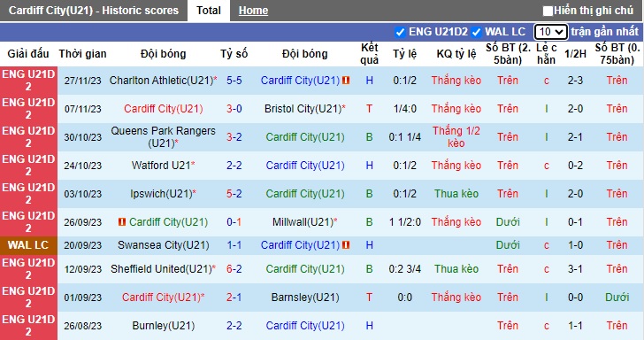Image resolution: width=644 pixels, height=340 pixels.
Task: Click red card icon in Swansea City row
Action: click(346, 245)
